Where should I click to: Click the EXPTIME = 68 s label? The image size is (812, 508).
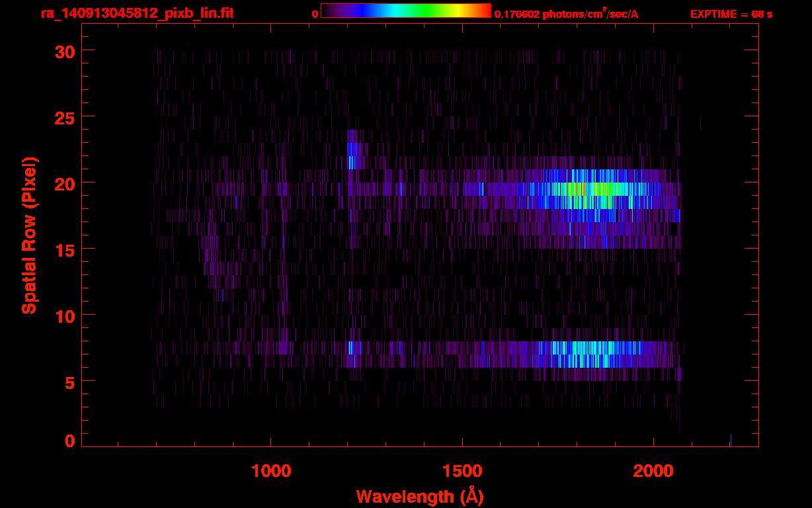(731, 13)
